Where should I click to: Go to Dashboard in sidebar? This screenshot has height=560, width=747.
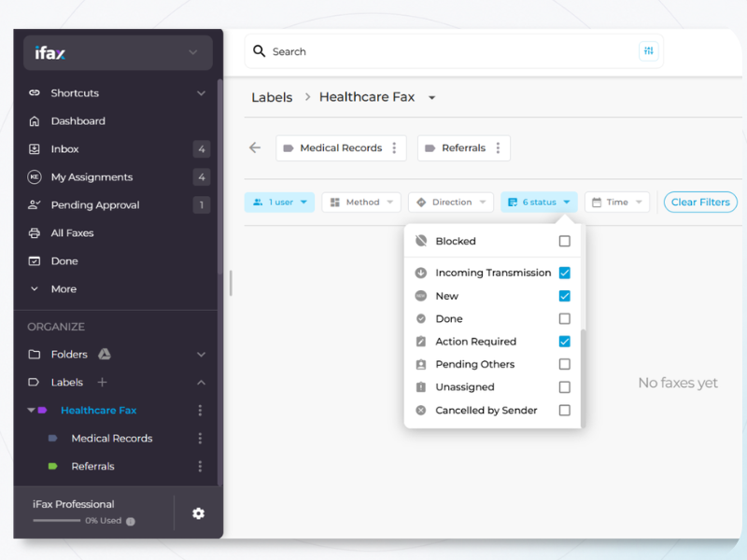[x=78, y=121]
